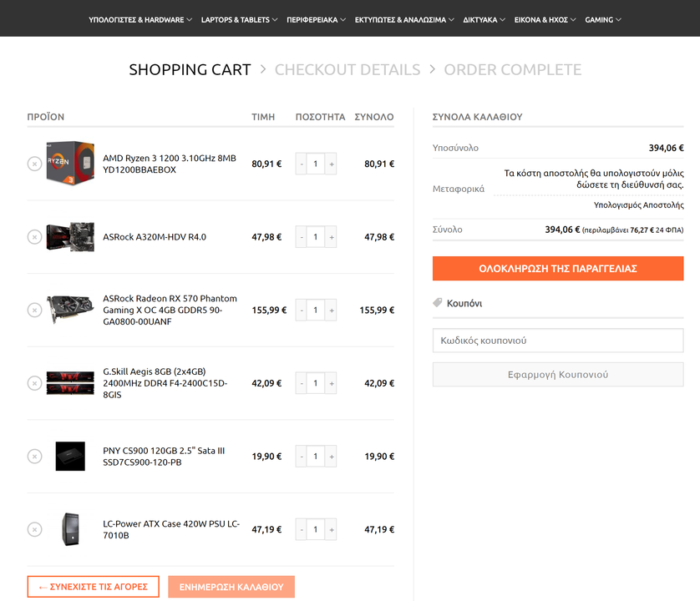Click ΟΛΟΚΛΗΡΩΣΗ ΤΗΣ ΠΑΡΑΓΓΕΛΙΑΣ button
This screenshot has width=700, height=601.
pyautogui.click(x=558, y=268)
